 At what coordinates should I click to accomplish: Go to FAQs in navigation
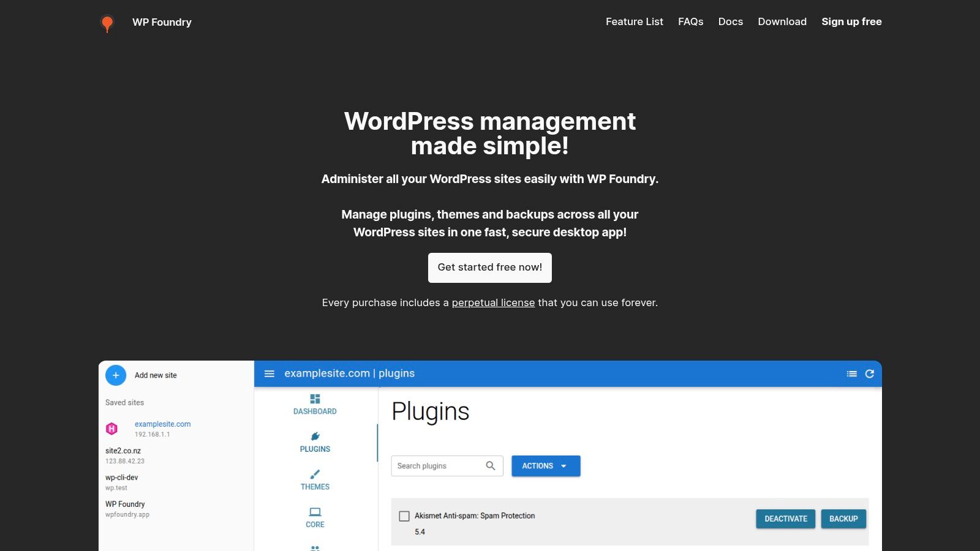(x=690, y=21)
